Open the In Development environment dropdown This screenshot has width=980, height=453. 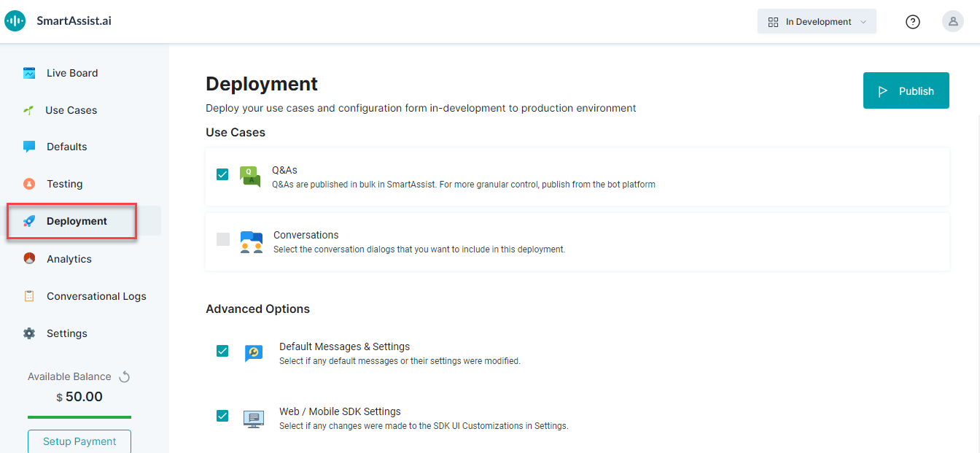coord(817,22)
